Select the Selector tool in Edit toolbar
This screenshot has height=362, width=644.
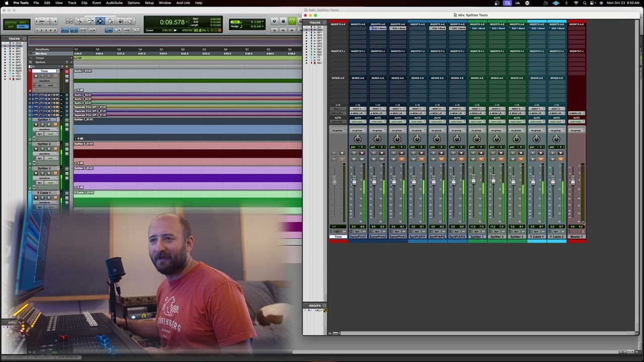(x=100, y=21)
